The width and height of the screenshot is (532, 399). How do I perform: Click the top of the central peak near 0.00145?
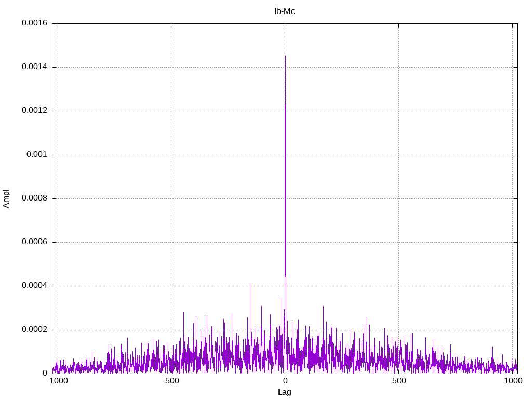285,56
